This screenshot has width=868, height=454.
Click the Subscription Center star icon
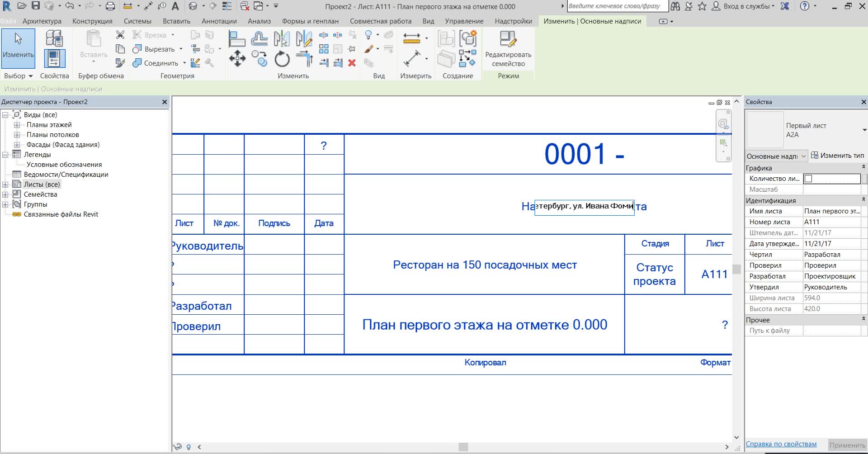(702, 6)
